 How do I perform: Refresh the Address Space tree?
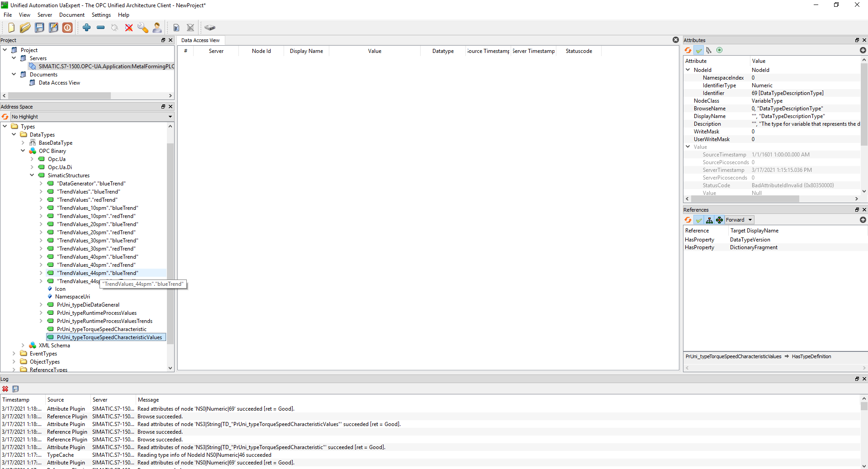tap(5, 117)
